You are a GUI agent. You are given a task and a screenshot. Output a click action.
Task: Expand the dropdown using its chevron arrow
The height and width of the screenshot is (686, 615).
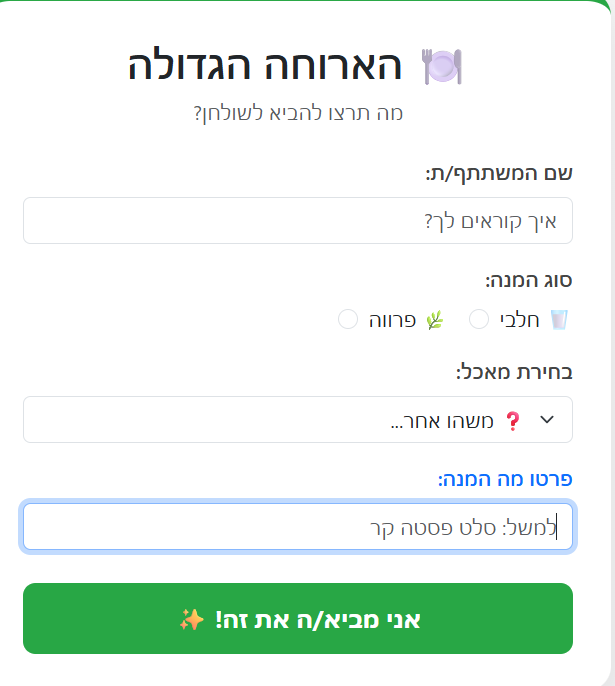[546, 420]
